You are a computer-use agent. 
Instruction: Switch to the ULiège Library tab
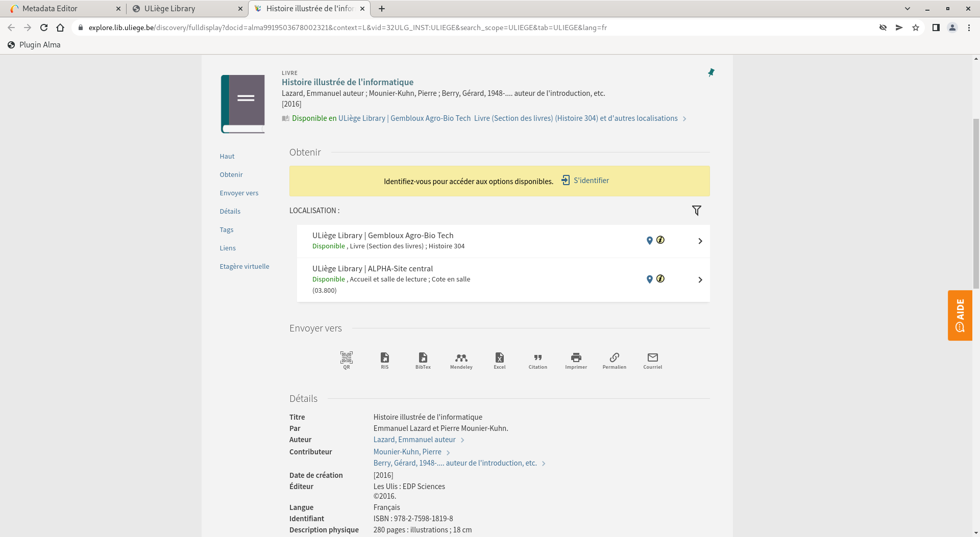click(186, 9)
